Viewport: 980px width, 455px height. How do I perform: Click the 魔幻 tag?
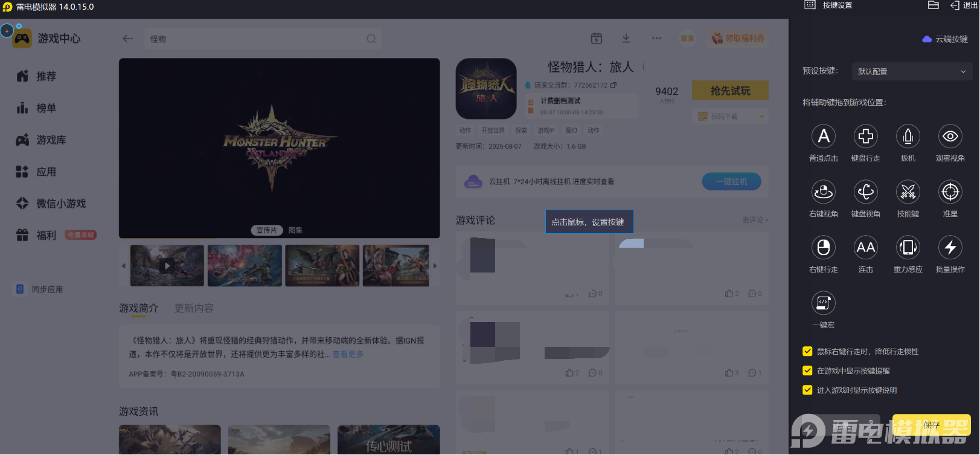pyautogui.click(x=571, y=131)
